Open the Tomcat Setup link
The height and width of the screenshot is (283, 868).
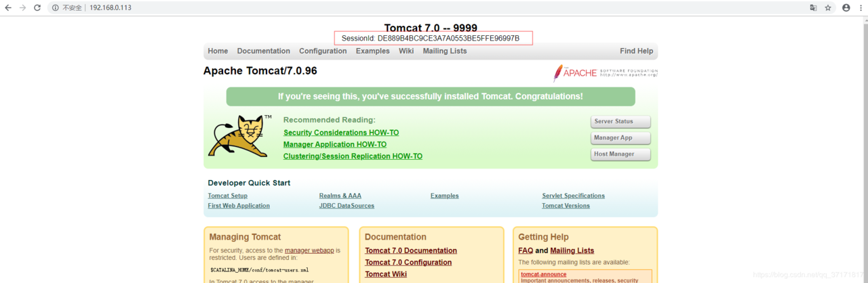pyautogui.click(x=228, y=196)
